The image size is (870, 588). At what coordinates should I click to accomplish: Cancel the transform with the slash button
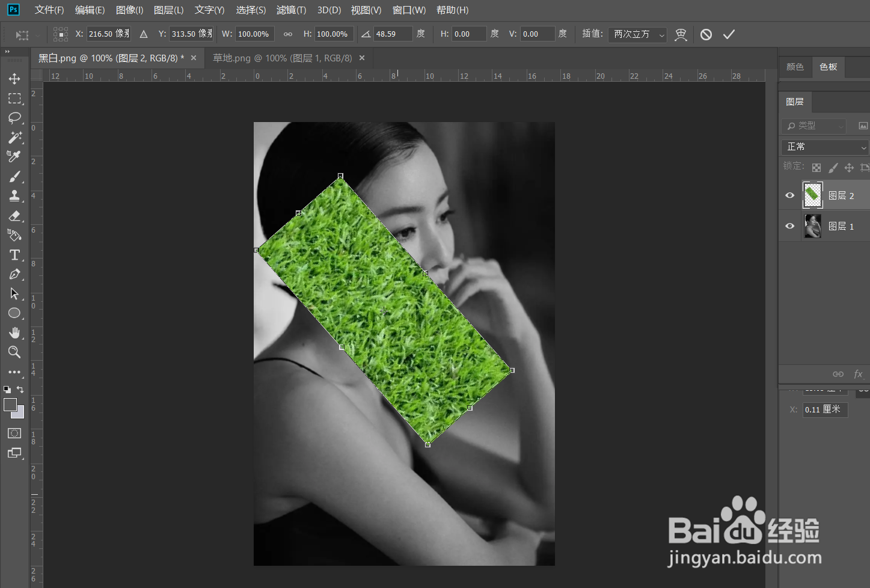(x=706, y=34)
